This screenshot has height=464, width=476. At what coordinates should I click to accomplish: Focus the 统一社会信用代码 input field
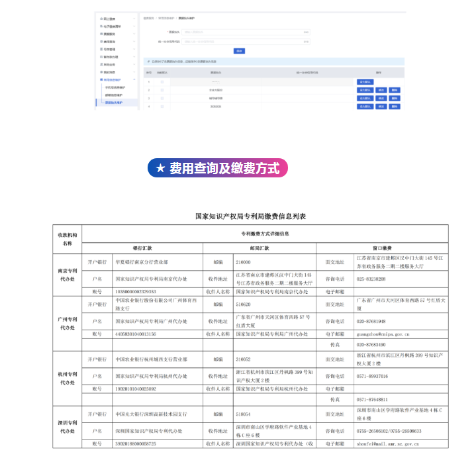coord(246,42)
